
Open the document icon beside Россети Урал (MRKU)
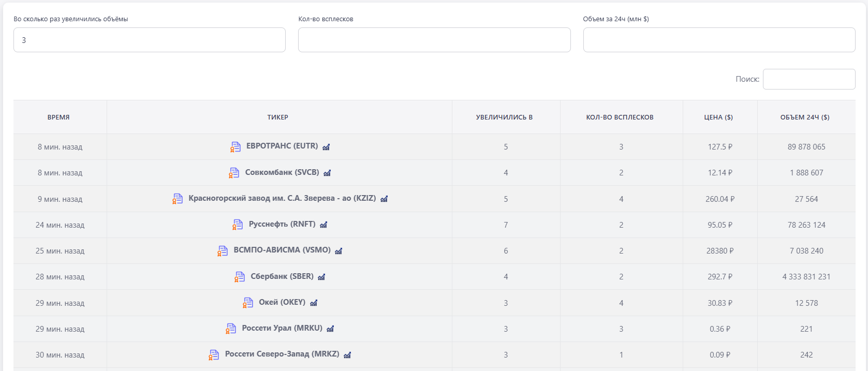pyautogui.click(x=231, y=329)
